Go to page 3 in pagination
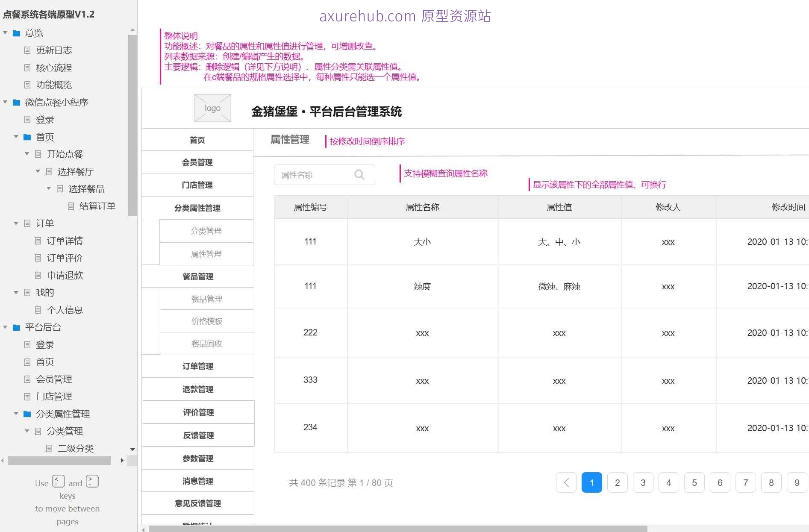The image size is (809, 532). [643, 482]
